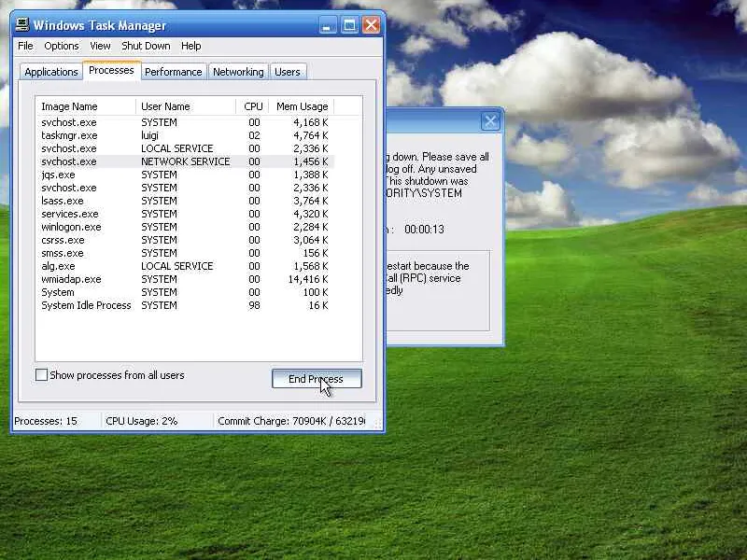The image size is (747, 560).
Task: Minimize the Windows Task Manager window
Action: click(328, 25)
